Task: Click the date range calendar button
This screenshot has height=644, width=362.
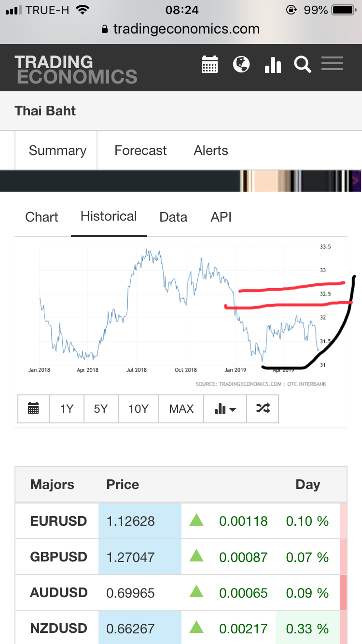Action: tap(33, 409)
